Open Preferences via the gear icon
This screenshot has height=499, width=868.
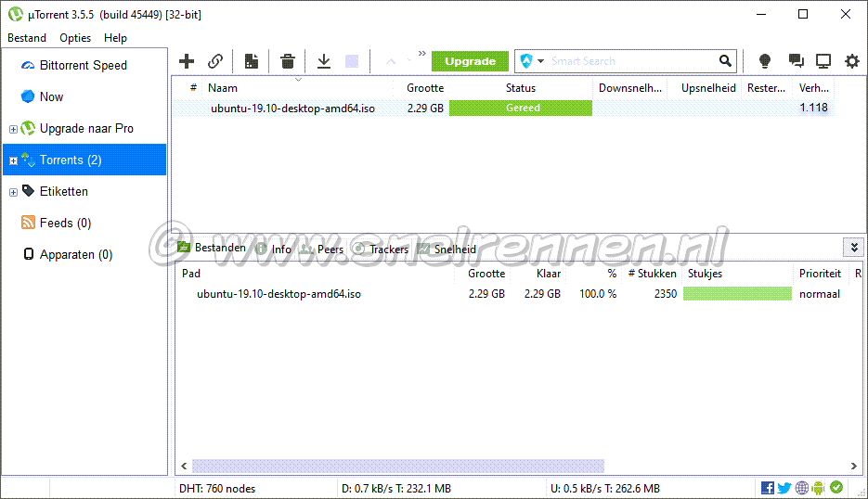pyautogui.click(x=852, y=61)
